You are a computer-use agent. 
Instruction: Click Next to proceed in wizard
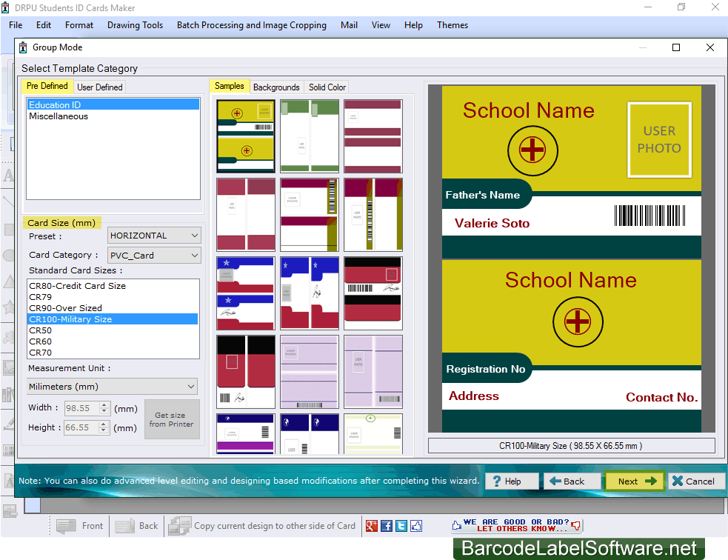click(x=633, y=481)
